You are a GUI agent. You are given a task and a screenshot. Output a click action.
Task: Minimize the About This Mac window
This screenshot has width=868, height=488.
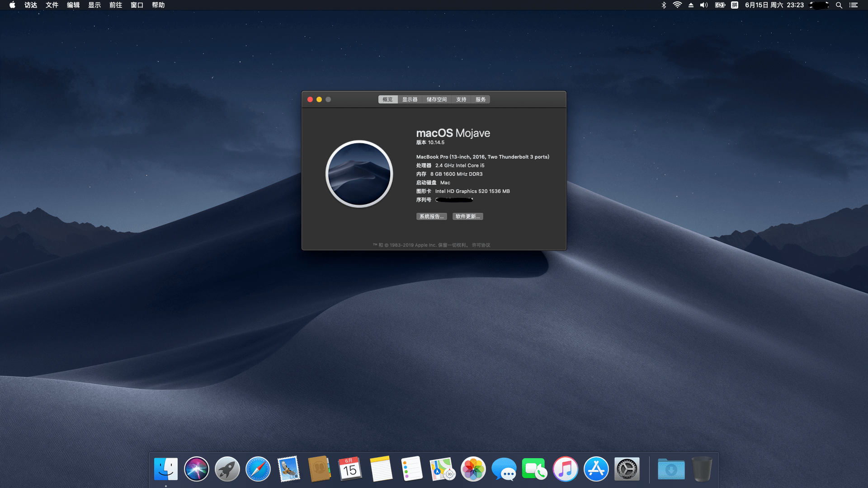click(x=319, y=99)
